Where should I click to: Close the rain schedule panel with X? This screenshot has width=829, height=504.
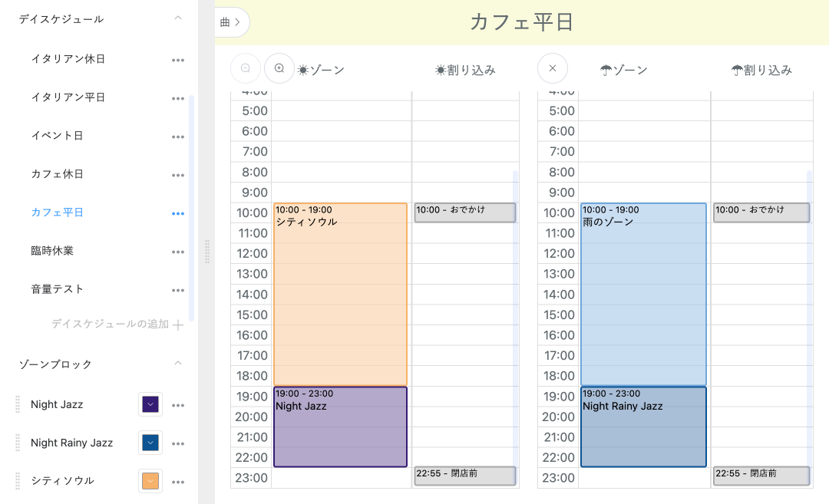pyautogui.click(x=553, y=68)
